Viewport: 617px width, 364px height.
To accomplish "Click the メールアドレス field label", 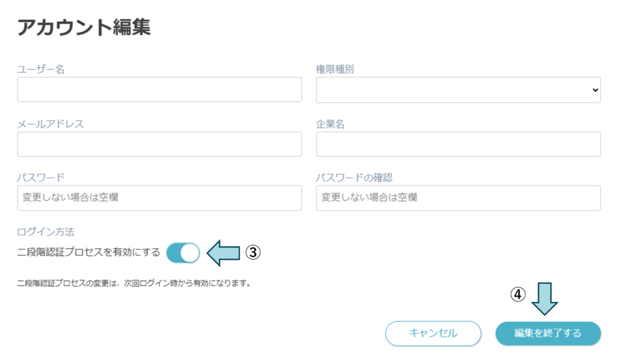I will (51, 124).
